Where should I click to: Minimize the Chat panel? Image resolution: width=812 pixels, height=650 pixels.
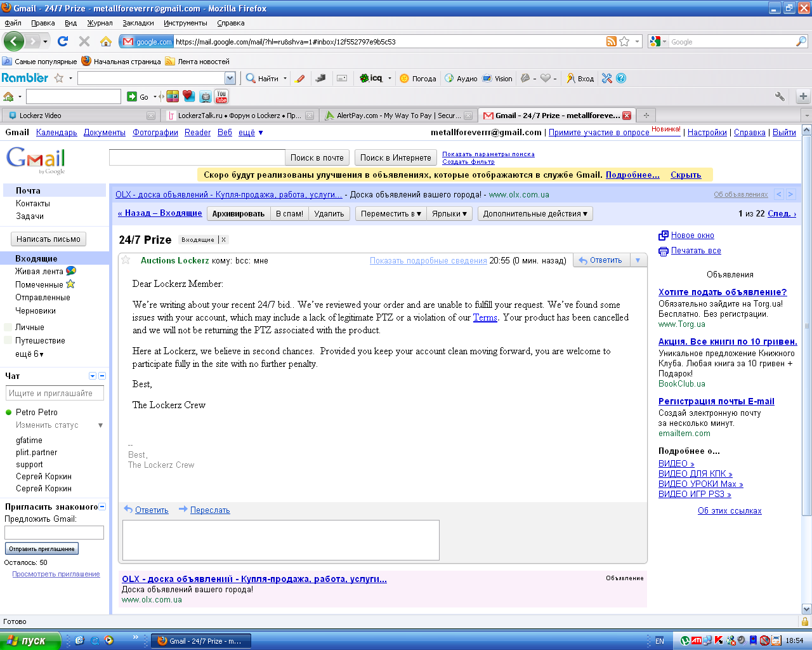coord(102,376)
